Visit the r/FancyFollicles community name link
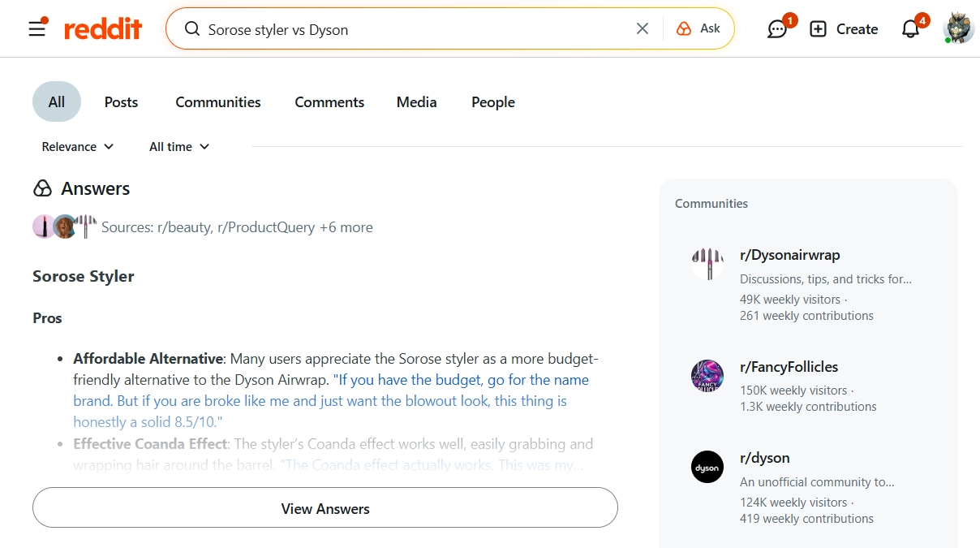Image resolution: width=980 pixels, height=548 pixels. [789, 366]
